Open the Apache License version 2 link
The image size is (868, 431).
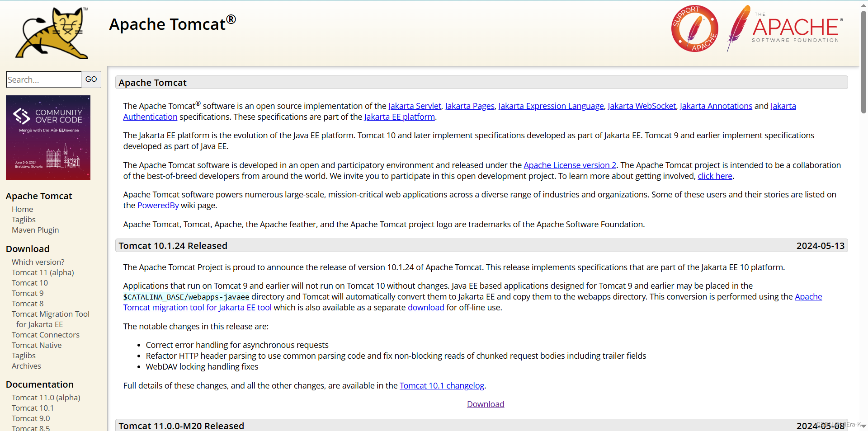point(570,165)
